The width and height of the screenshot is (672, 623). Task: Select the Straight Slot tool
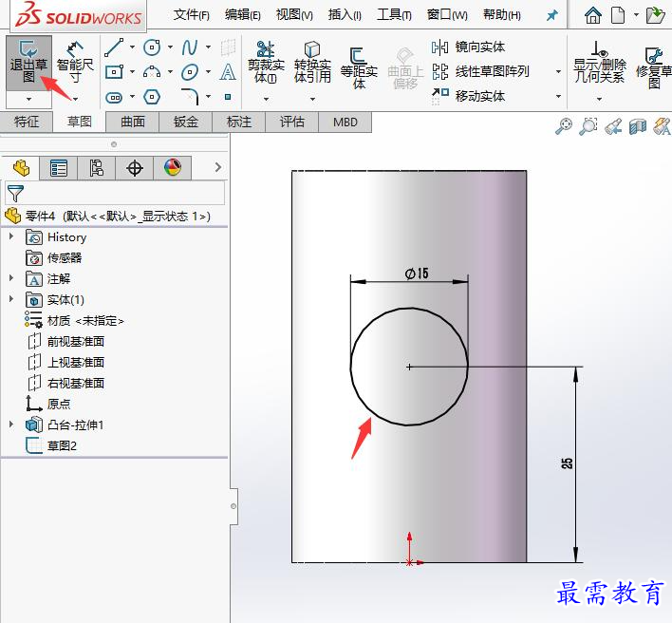[x=114, y=97]
